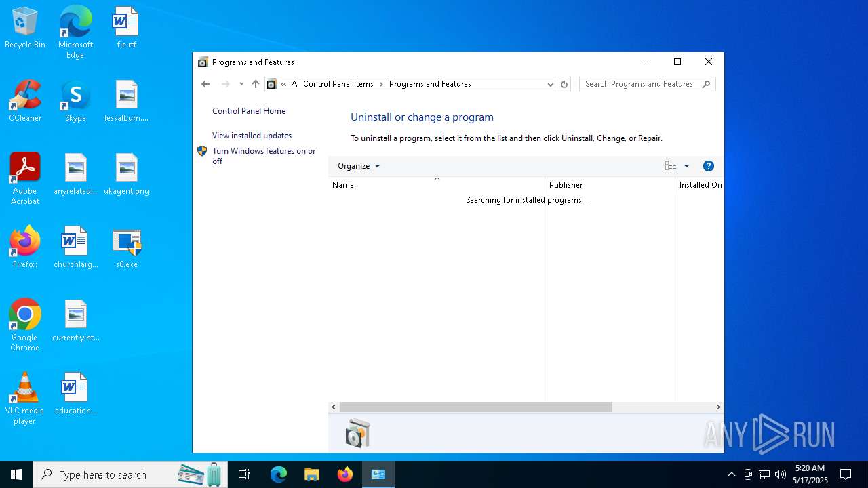The image size is (868, 488).
Task: Sort by the Name column header
Action: point(437,184)
